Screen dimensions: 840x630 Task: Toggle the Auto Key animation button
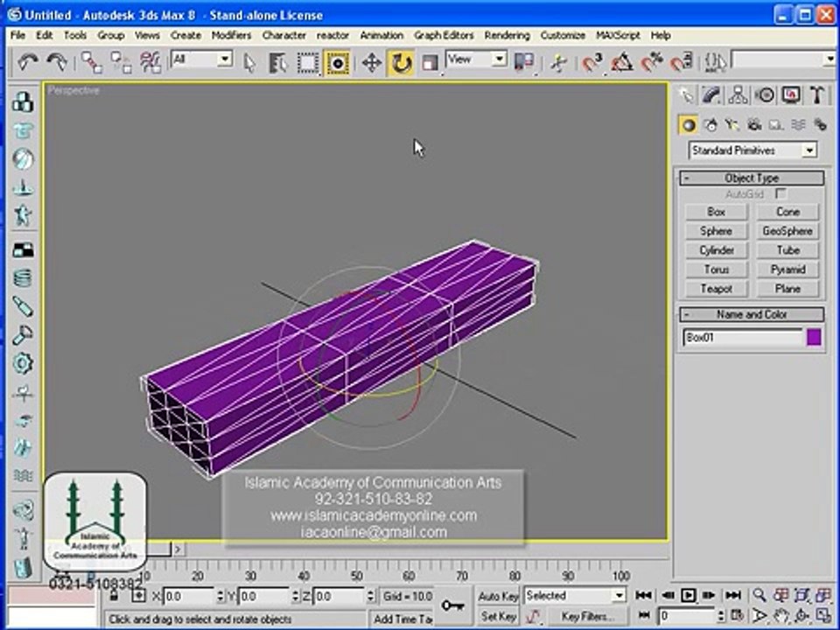[x=498, y=596]
